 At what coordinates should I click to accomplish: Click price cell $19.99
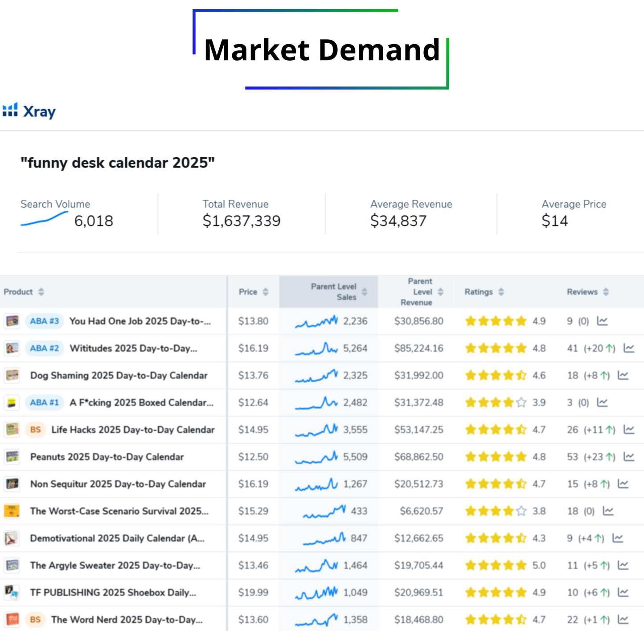point(253,593)
